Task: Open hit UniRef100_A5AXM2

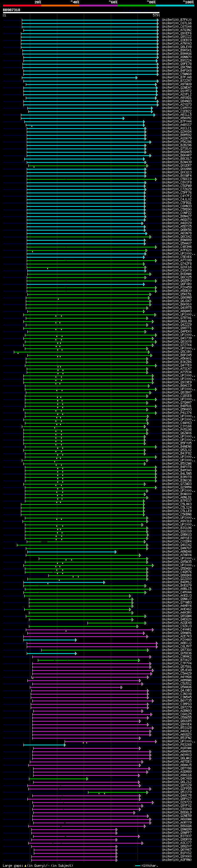Action: click(x=177, y=118)
